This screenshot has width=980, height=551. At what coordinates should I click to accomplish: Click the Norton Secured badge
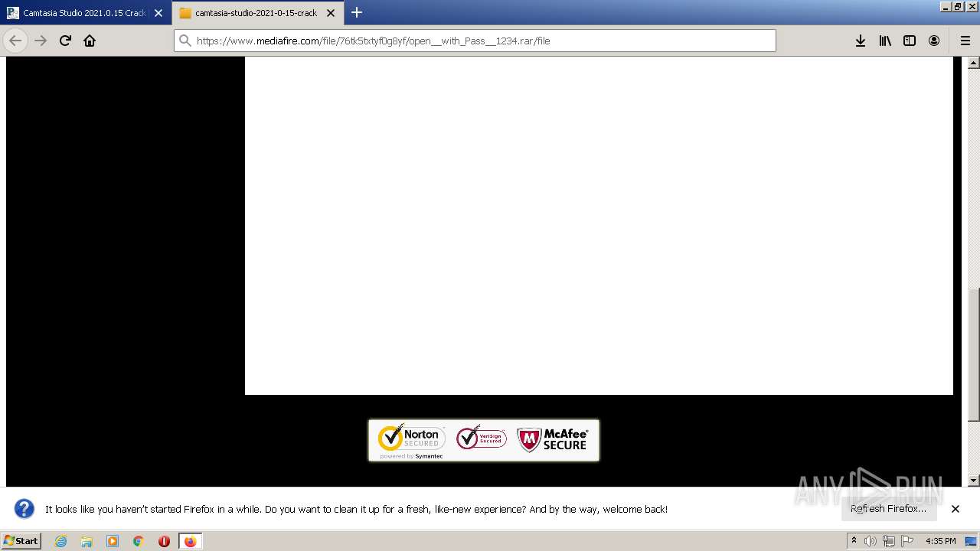point(411,440)
